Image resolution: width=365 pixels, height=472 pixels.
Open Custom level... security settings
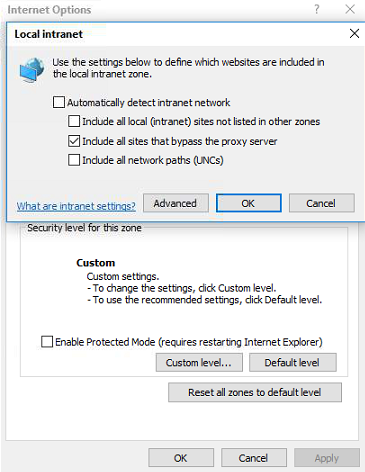coord(199,362)
